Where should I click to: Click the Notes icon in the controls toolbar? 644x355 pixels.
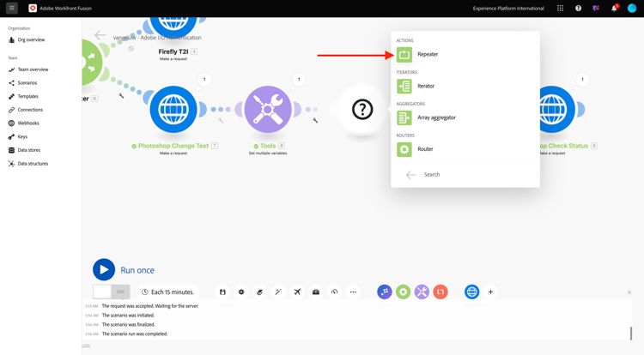click(x=259, y=292)
